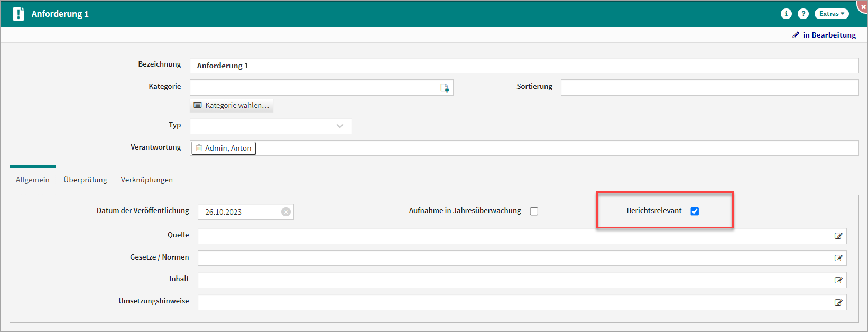Remove Admin, Anton via trash icon

pos(199,148)
